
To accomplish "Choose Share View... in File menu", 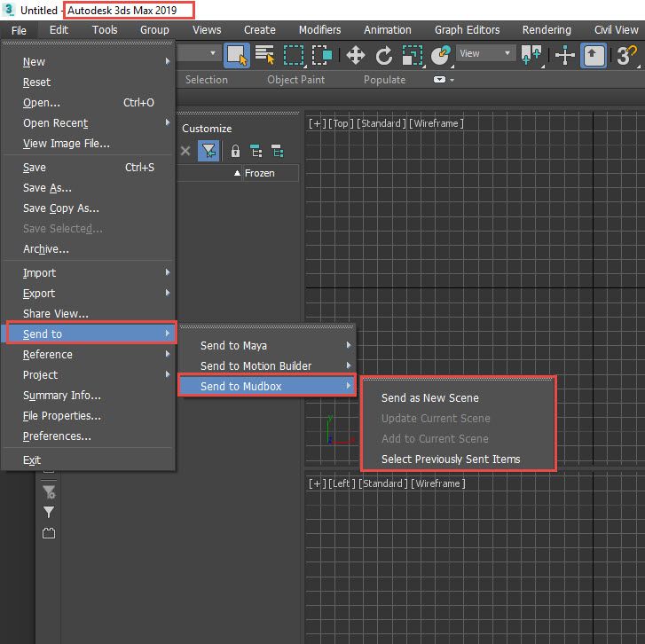I will pos(89,313).
